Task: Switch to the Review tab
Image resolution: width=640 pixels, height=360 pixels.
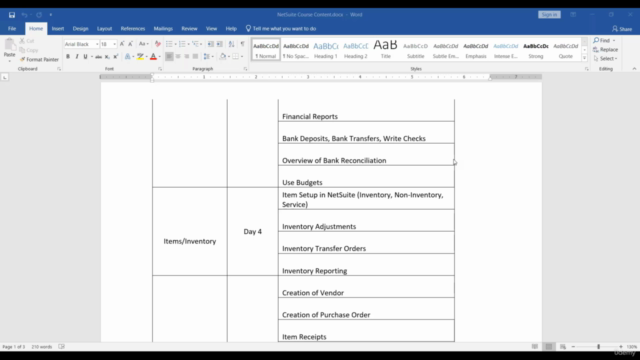Action: tap(189, 29)
